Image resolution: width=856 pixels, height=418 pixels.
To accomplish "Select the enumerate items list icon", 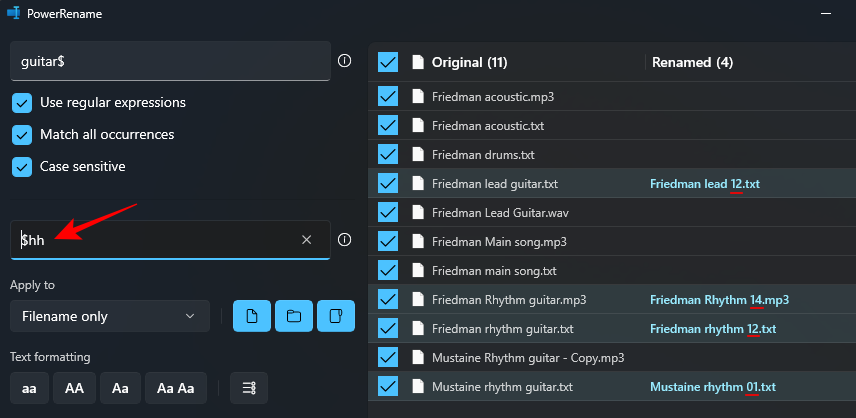I will click(x=249, y=388).
